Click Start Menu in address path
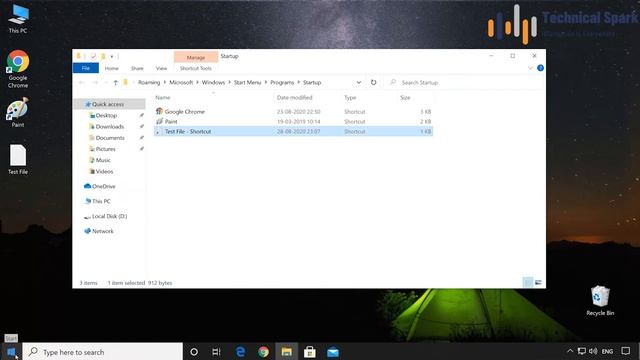 247,82
